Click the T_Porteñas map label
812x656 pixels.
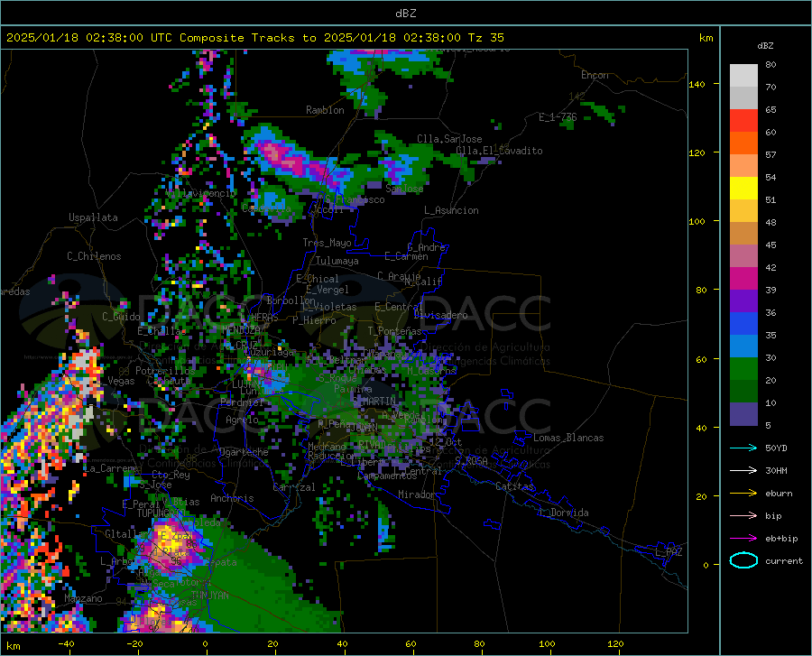pos(394,331)
